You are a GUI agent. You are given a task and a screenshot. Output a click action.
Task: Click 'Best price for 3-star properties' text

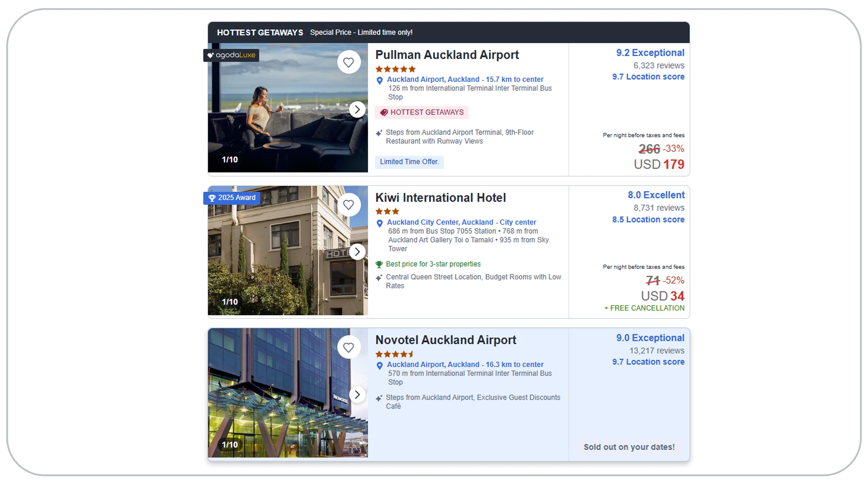click(433, 264)
